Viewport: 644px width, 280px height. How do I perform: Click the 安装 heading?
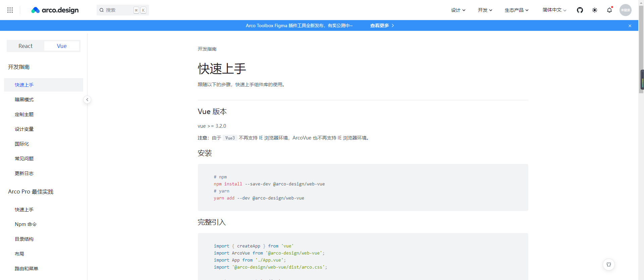click(205, 153)
